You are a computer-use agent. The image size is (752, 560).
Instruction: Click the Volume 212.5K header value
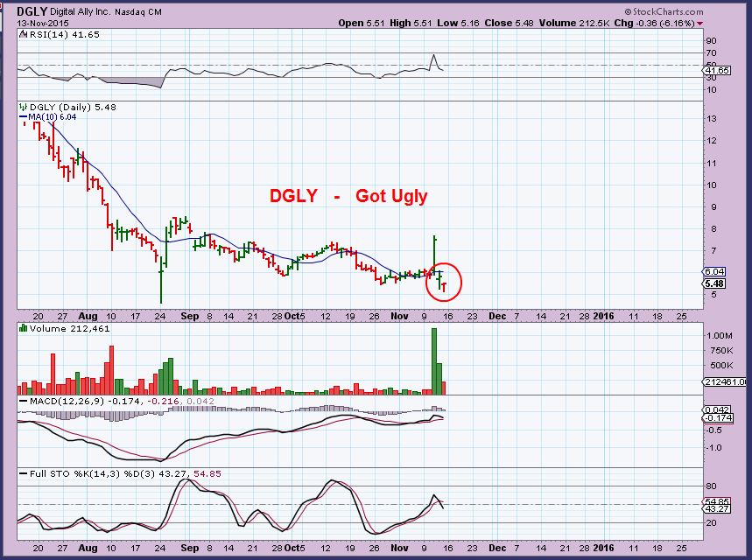(x=574, y=23)
